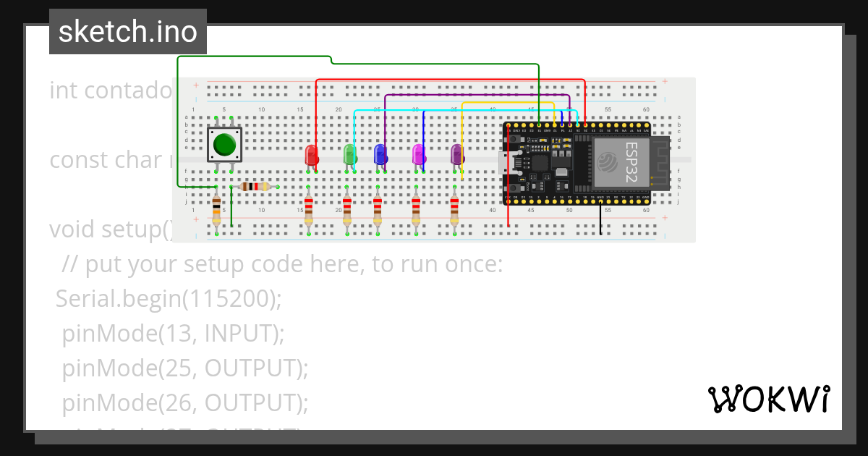Select the resistor under the purple LED
This screenshot has height=456, width=868.
[454, 210]
